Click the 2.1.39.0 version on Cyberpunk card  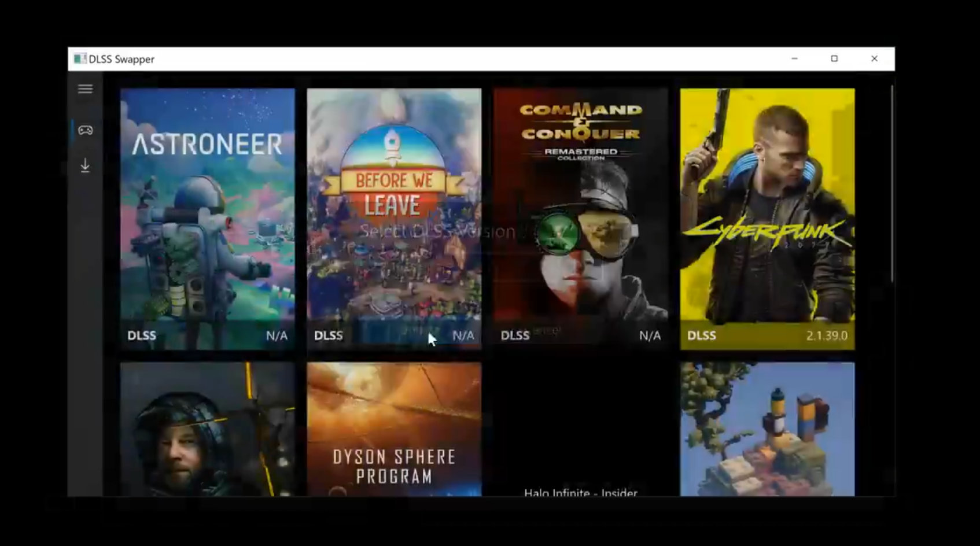[x=827, y=336]
